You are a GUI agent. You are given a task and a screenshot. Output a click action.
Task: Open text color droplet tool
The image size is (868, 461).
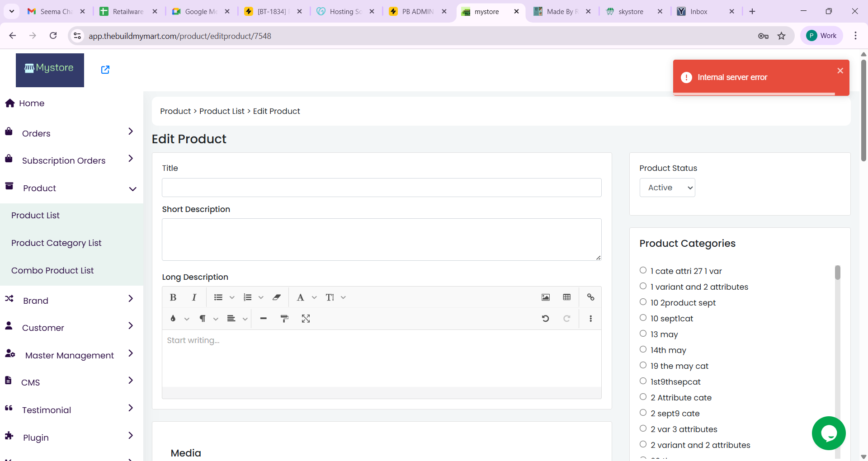pyautogui.click(x=173, y=319)
